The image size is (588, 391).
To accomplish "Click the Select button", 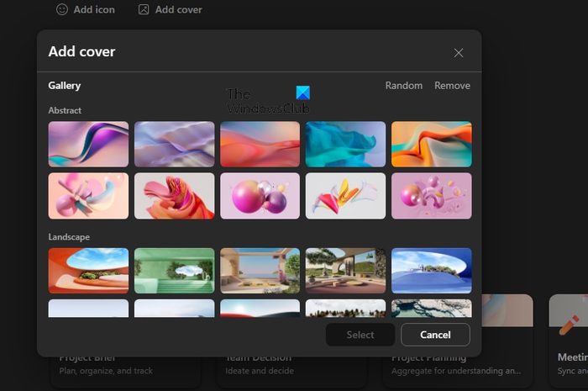I will coord(360,335).
